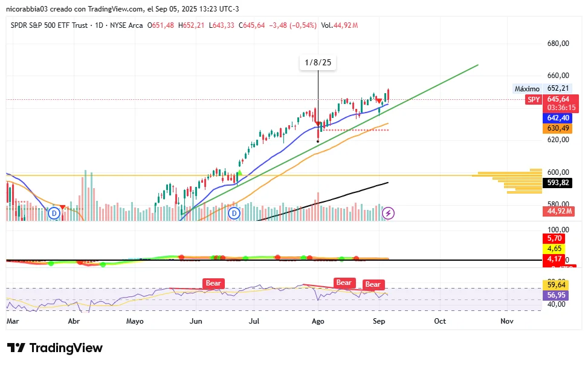Click the '1/8/25' date annotation label
588x366 pixels.
tap(318, 63)
